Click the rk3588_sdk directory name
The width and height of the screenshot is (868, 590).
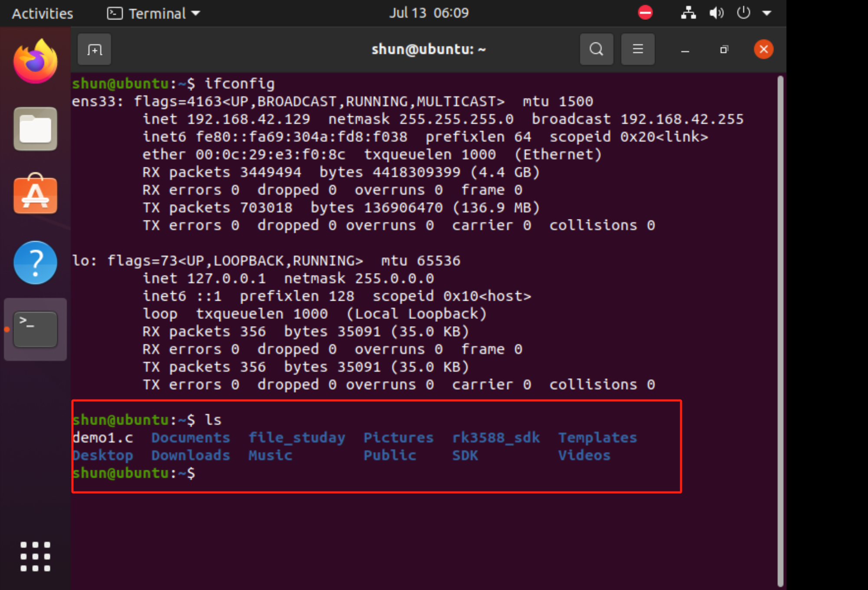point(496,438)
